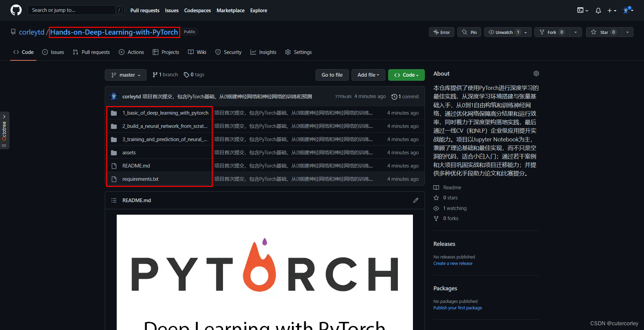This screenshot has height=330, width=644.
Task: Pin this repository
Action: [x=469, y=32]
